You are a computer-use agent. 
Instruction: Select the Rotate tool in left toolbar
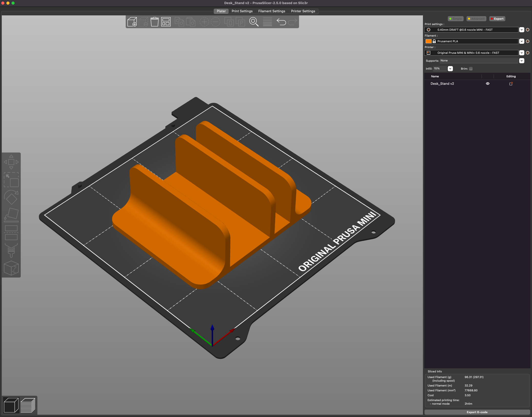(11, 197)
